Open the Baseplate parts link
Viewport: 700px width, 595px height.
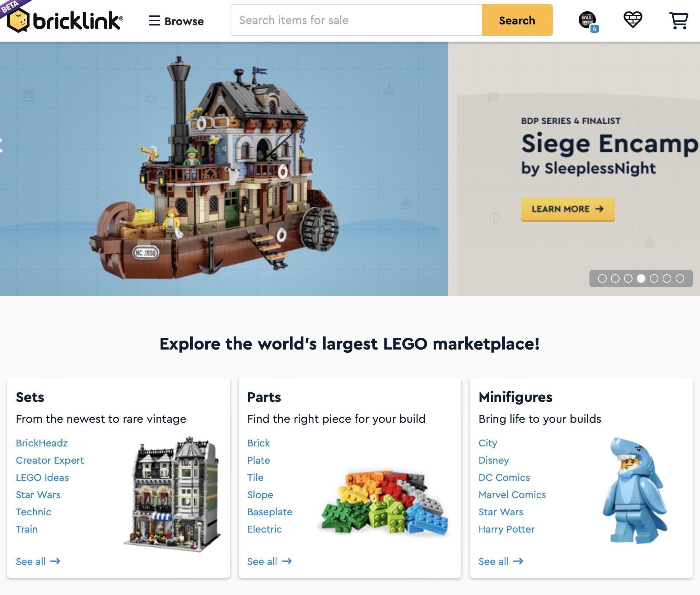(270, 512)
